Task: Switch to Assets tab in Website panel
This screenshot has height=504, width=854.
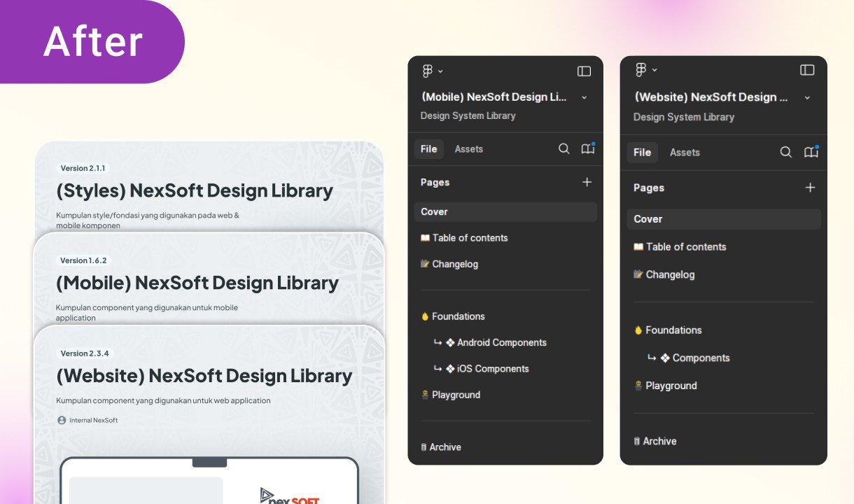Action: pyautogui.click(x=685, y=152)
